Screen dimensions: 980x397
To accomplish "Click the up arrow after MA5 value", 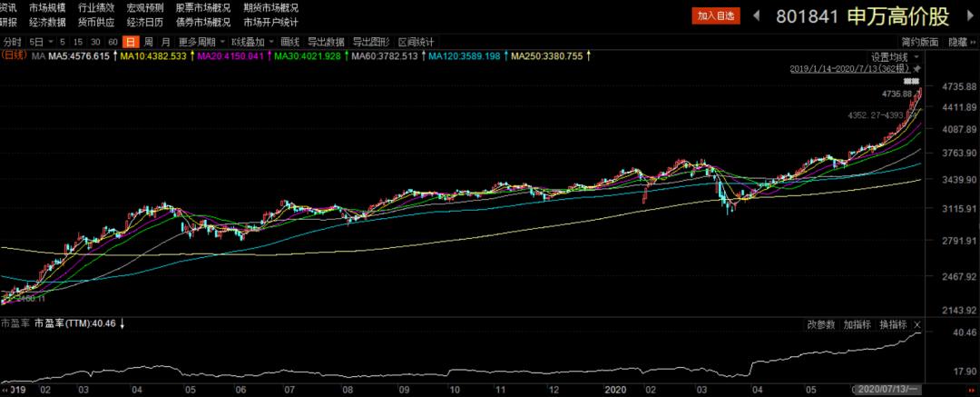I will 114,55.
